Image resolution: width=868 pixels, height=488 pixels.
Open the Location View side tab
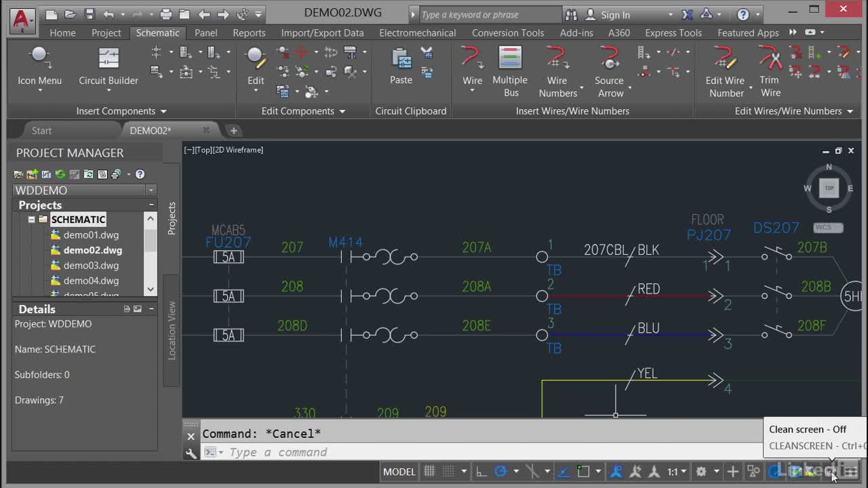pyautogui.click(x=172, y=330)
